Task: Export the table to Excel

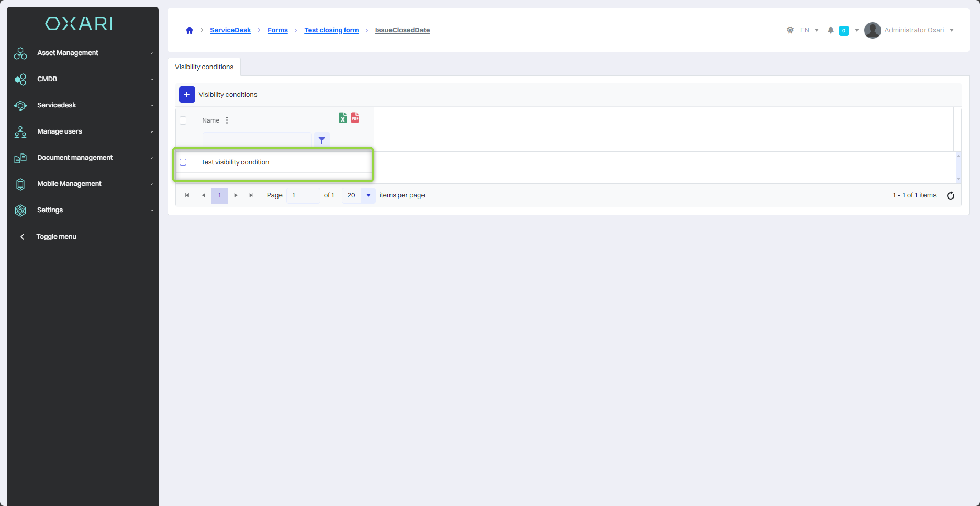Action: (342, 118)
